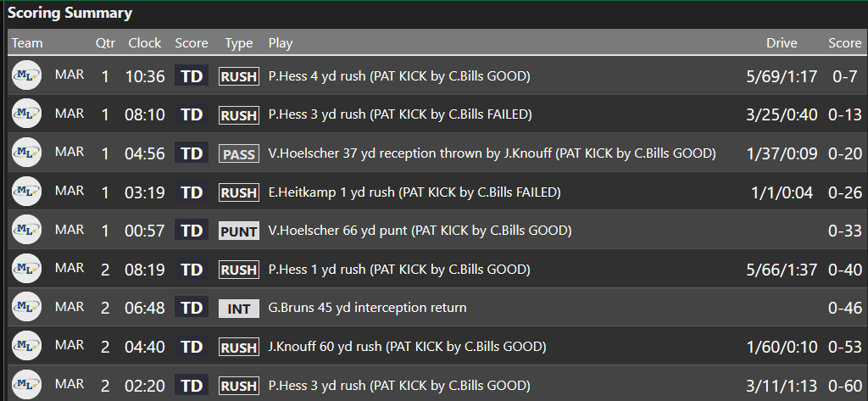Click the INT type badge
868x401 pixels.
click(239, 309)
